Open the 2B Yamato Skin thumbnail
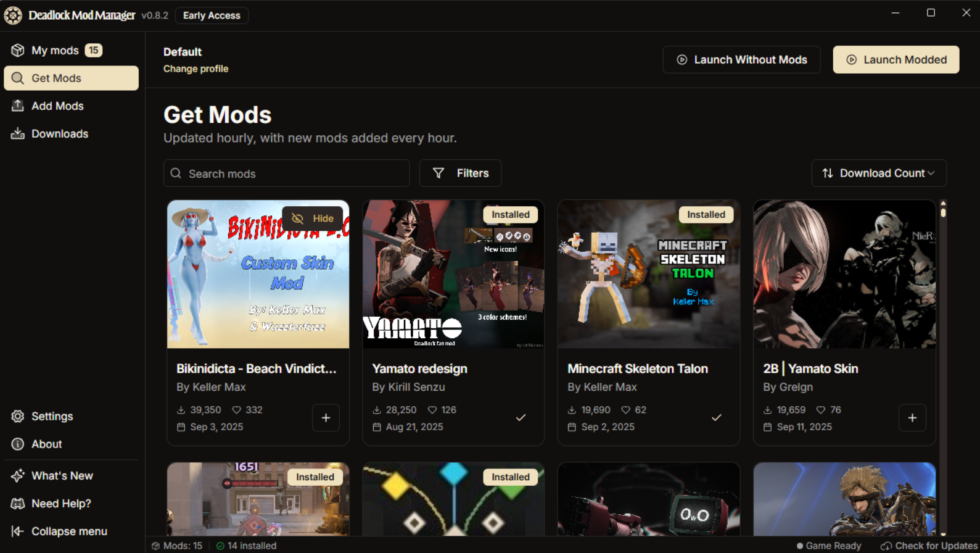Screen dimensions: 980x553 pos(844,274)
